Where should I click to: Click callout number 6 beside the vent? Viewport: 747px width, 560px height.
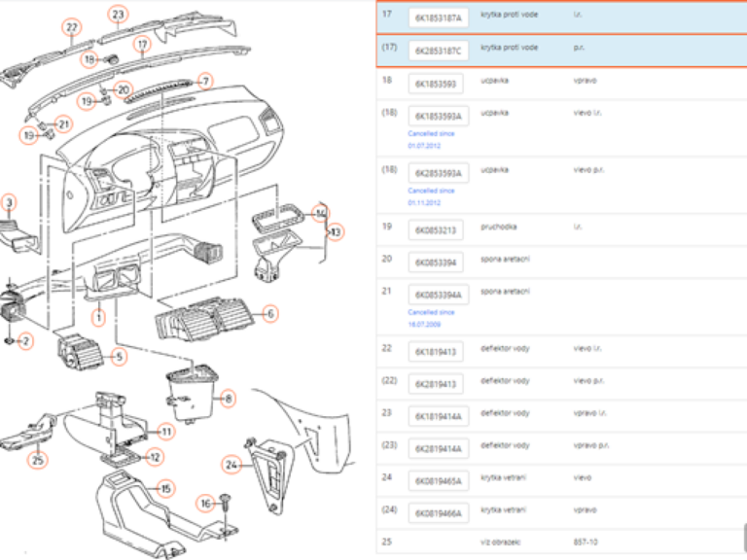click(269, 313)
